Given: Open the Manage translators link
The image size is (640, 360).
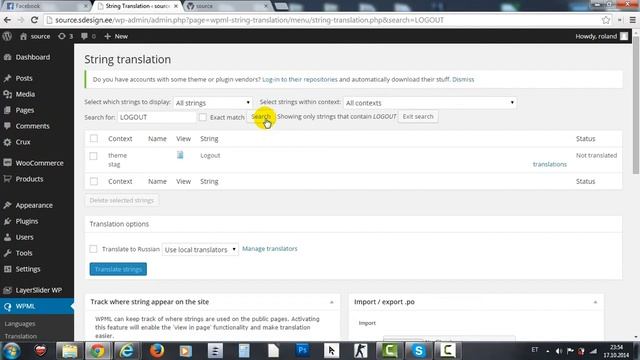Looking at the screenshot, I should pyautogui.click(x=270, y=249).
